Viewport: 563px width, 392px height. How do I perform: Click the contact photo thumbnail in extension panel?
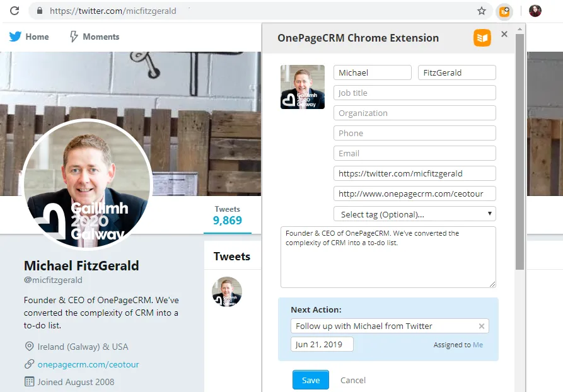pyautogui.click(x=303, y=87)
